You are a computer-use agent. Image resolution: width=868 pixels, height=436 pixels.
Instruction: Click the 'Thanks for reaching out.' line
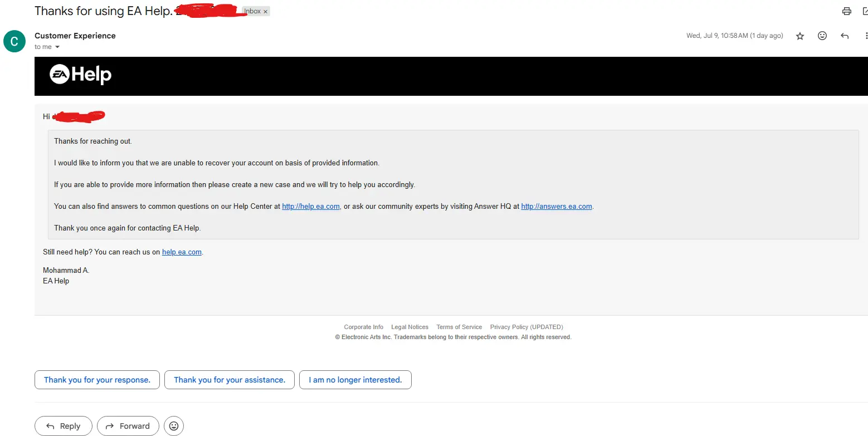click(93, 141)
